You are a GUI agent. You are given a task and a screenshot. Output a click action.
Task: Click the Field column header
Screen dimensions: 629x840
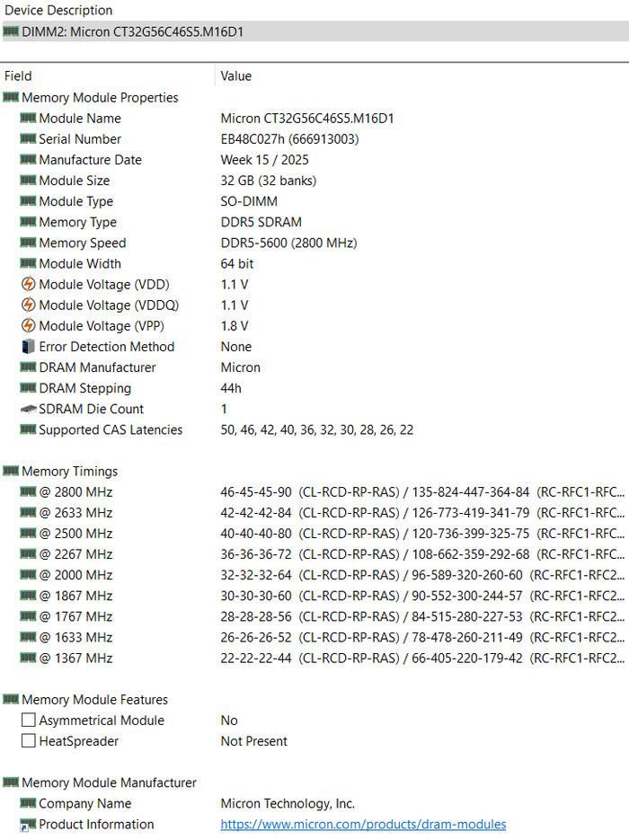point(18,76)
